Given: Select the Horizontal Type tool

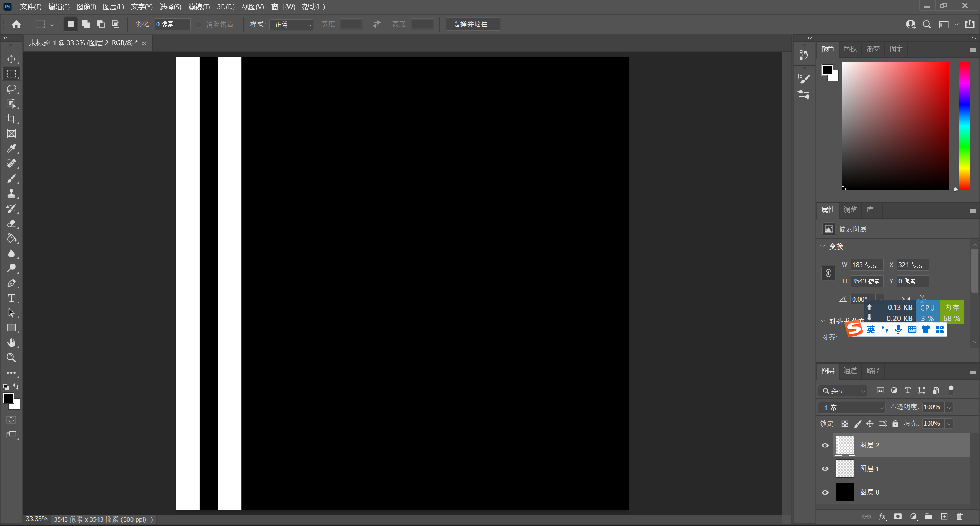Looking at the screenshot, I should [11, 298].
